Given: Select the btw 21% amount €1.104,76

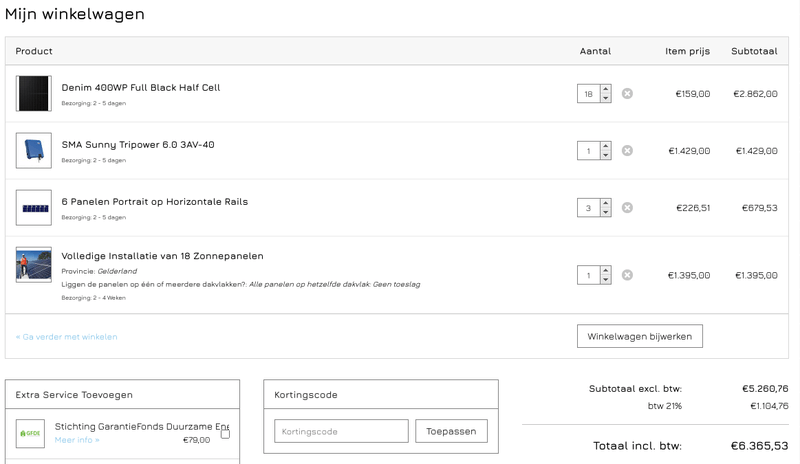Looking at the screenshot, I should pyautogui.click(x=769, y=406).
